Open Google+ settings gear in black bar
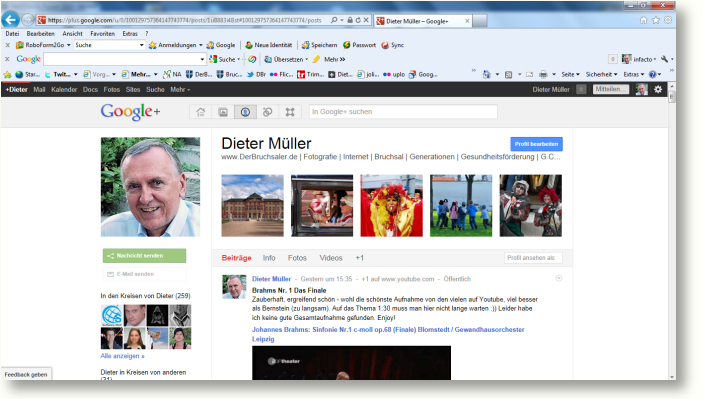The image size is (703, 399). 658,89
